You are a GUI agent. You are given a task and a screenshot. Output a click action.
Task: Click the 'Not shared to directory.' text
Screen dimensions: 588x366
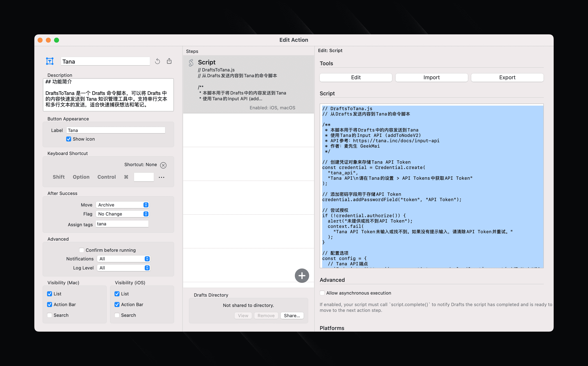pos(248,305)
